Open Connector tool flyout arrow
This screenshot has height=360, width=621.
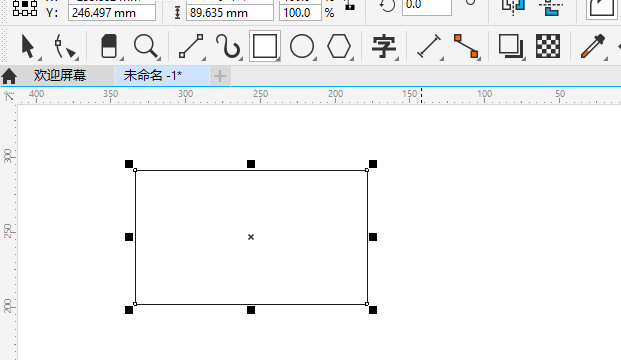click(x=479, y=59)
